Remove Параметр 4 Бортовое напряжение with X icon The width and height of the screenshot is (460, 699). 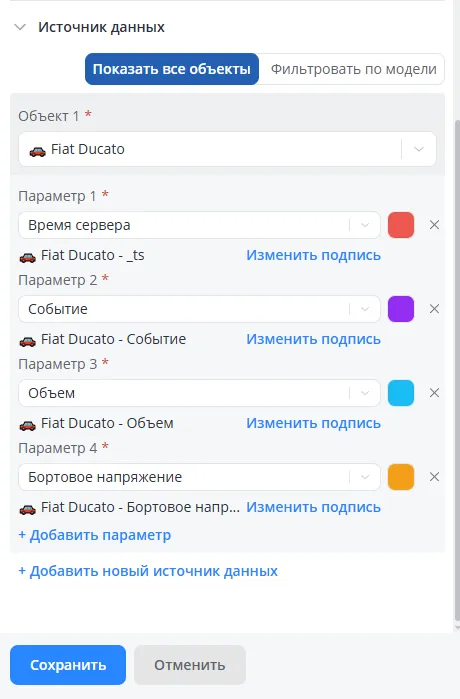434,477
